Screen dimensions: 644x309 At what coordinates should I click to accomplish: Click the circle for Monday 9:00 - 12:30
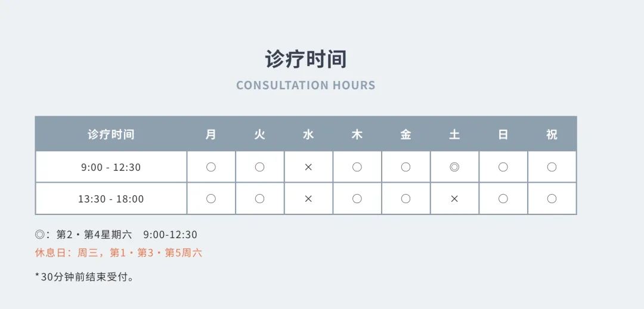click(211, 167)
